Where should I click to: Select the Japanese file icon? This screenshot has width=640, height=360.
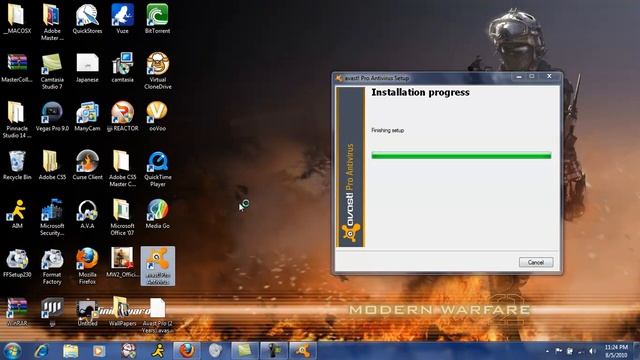point(87,67)
